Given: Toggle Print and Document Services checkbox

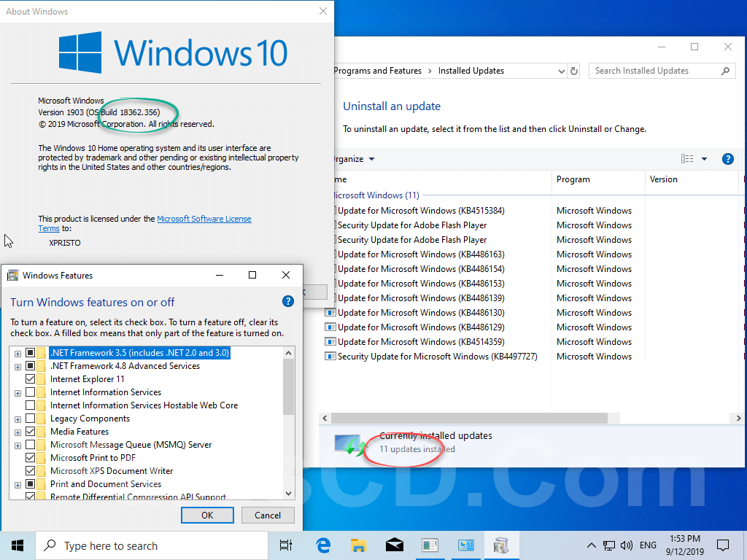Looking at the screenshot, I should coord(30,484).
